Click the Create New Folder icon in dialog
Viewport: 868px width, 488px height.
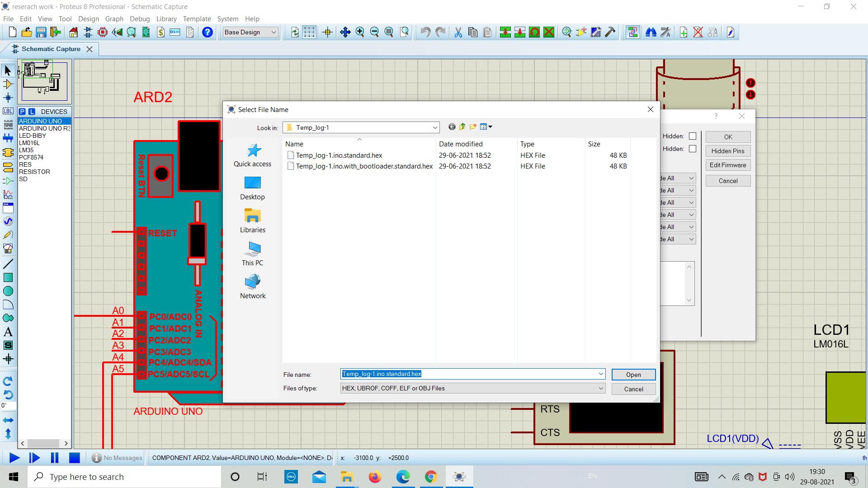(473, 127)
